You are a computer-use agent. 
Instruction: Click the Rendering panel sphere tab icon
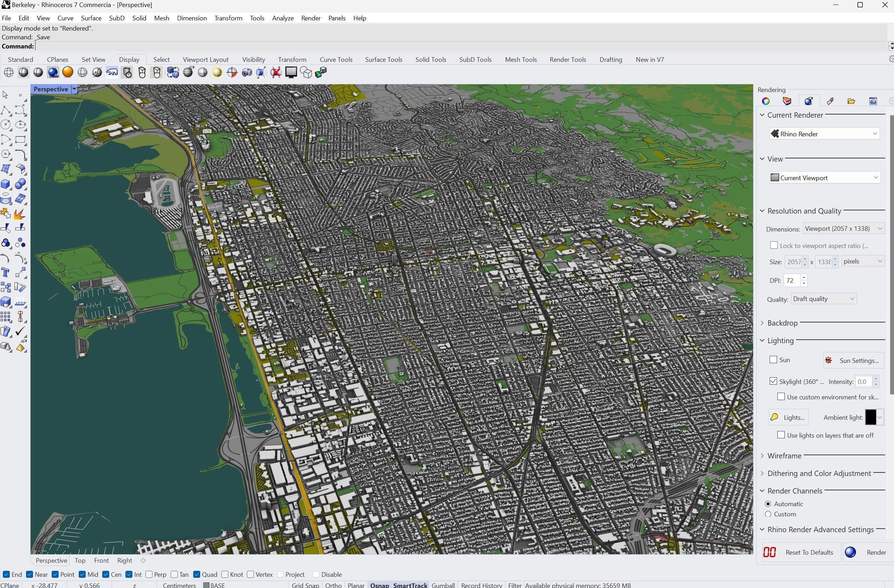808,101
